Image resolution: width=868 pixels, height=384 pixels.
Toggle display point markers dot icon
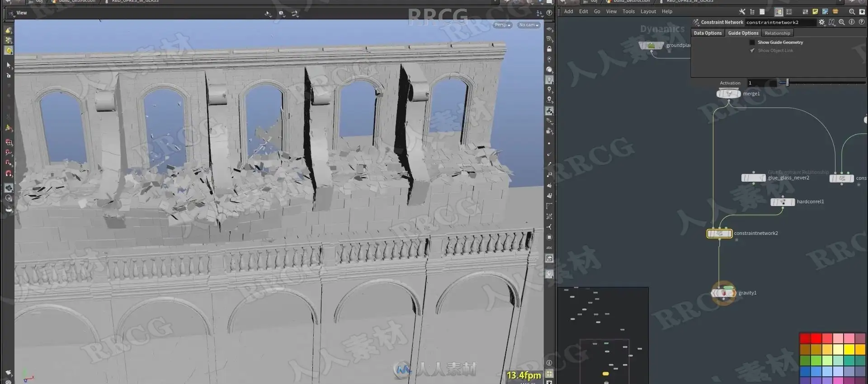point(549,144)
